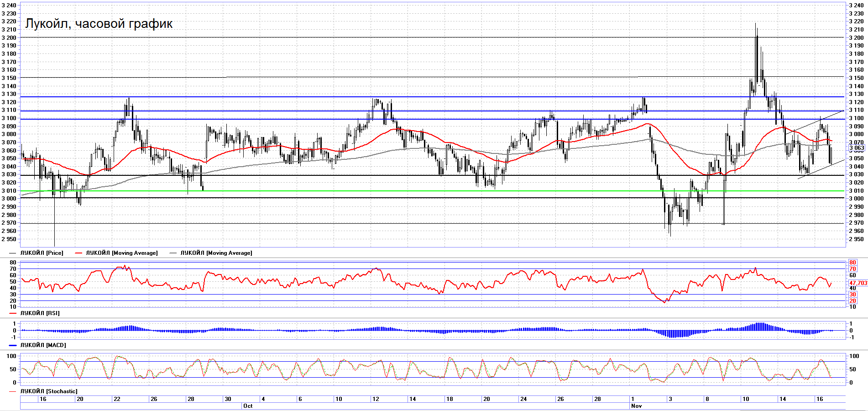Click "2 970" on the right price axis
868x411 pixels.
pos(856,223)
